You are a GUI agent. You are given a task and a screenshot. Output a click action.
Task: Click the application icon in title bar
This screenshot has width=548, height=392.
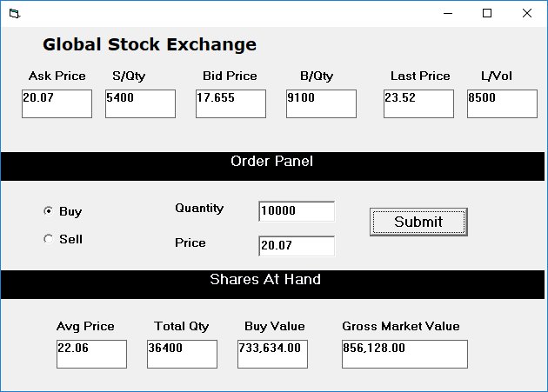tap(14, 14)
